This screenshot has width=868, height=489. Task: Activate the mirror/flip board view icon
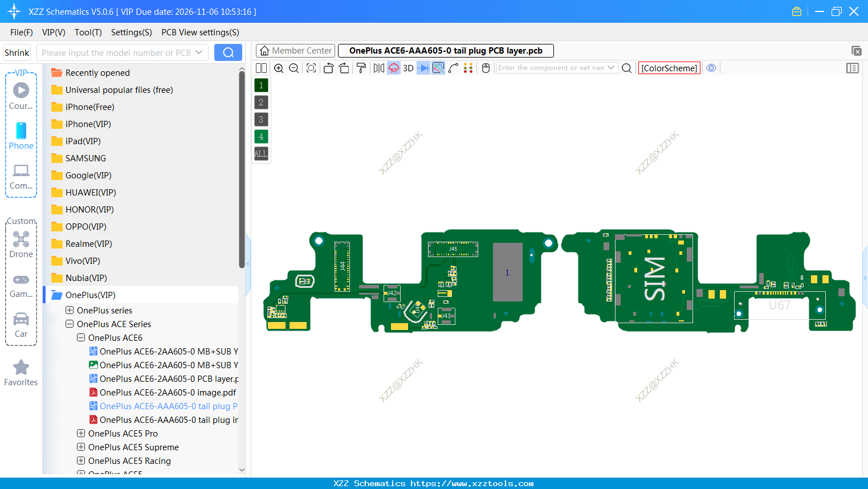378,68
